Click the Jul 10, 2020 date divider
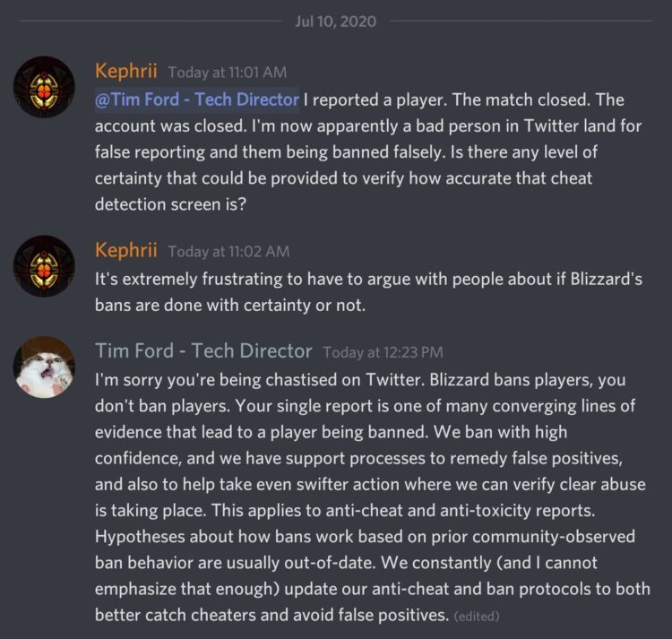 point(335,21)
